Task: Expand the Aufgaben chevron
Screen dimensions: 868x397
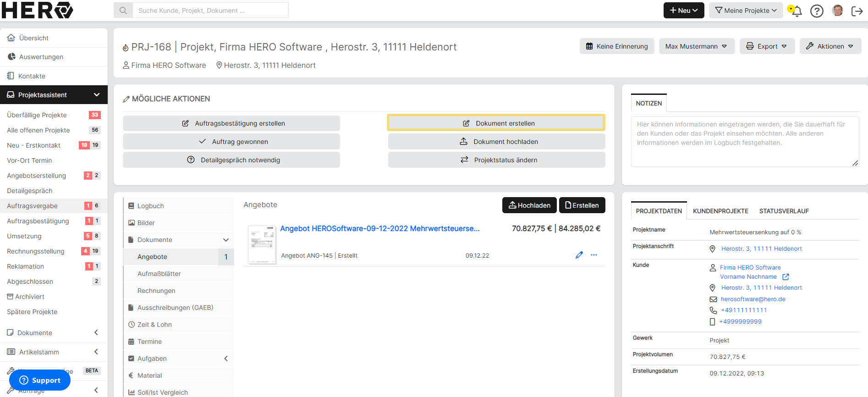Action: pyautogui.click(x=226, y=358)
